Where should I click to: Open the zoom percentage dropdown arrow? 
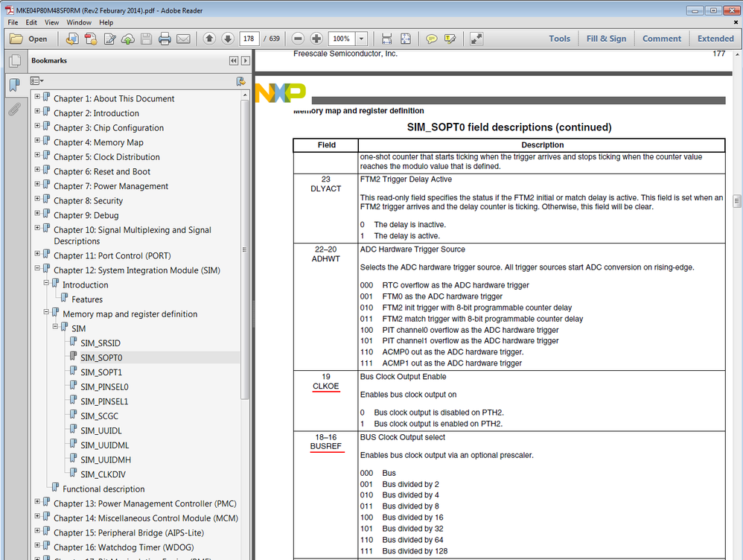coord(362,39)
